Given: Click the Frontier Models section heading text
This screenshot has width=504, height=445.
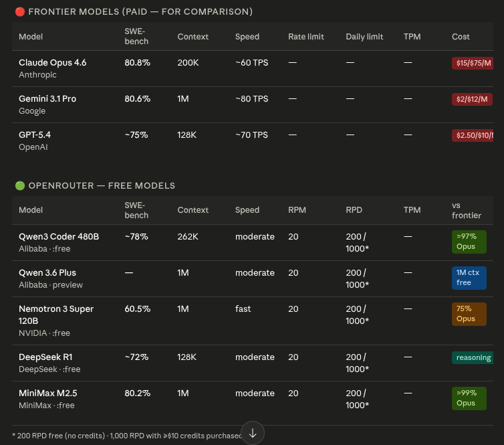Looking at the screenshot, I should 140,11.
